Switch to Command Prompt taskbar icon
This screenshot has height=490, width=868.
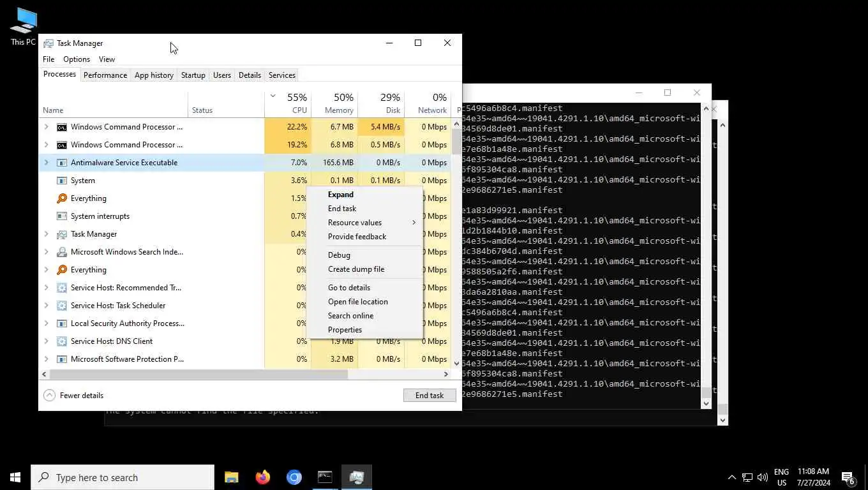coord(325,477)
